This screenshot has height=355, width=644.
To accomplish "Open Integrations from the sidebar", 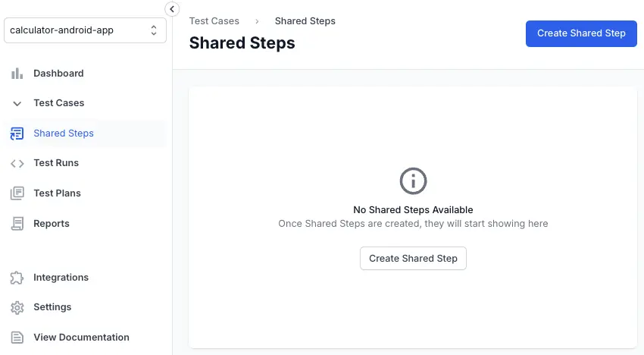I will pyautogui.click(x=61, y=278).
